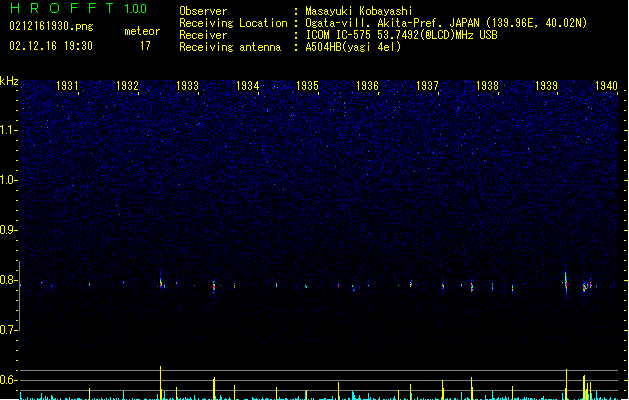Click the kHz axis unit label

[x=9, y=81]
